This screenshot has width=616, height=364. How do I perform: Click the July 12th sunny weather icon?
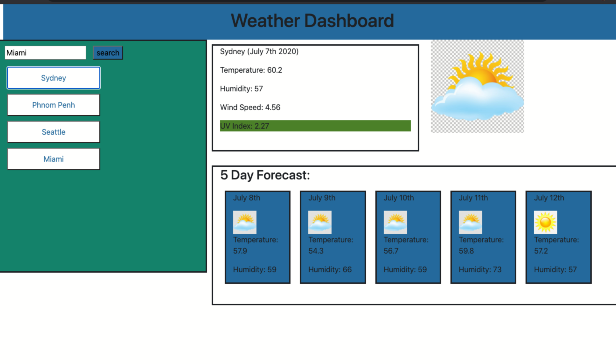(546, 222)
